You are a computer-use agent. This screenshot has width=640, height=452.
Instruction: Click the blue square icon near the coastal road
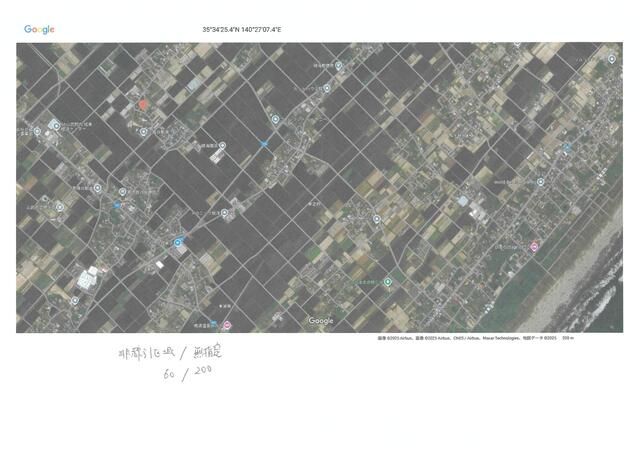(x=567, y=147)
